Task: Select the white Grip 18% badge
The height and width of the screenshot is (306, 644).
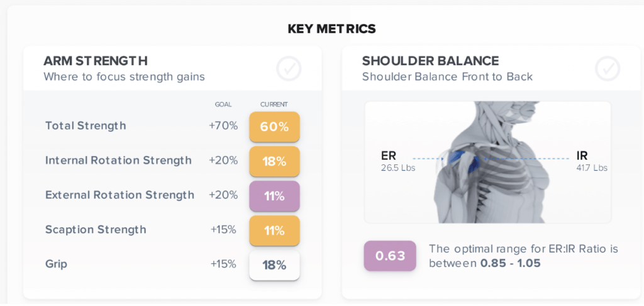Action: point(274,265)
